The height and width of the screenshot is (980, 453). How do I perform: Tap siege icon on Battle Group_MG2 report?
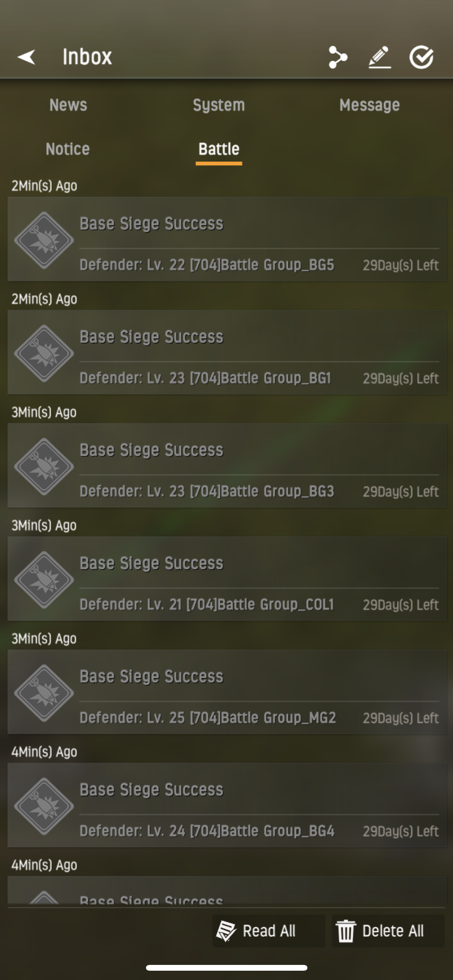(44, 693)
